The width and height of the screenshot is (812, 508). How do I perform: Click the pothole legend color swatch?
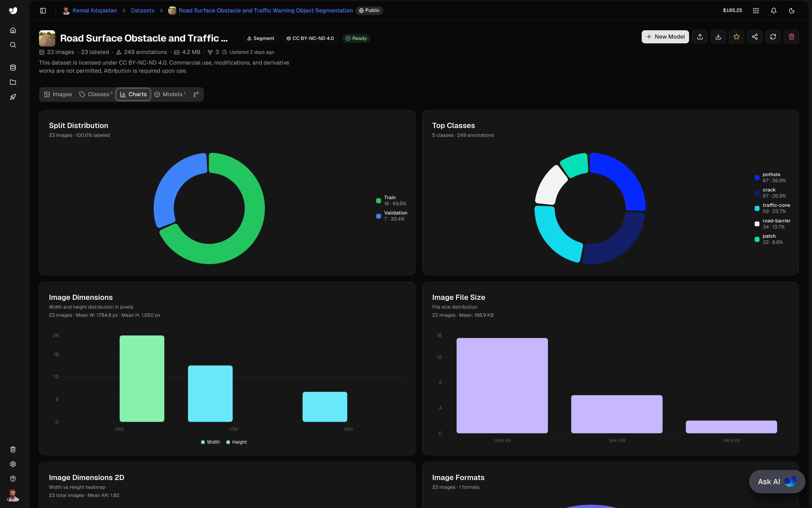757,178
